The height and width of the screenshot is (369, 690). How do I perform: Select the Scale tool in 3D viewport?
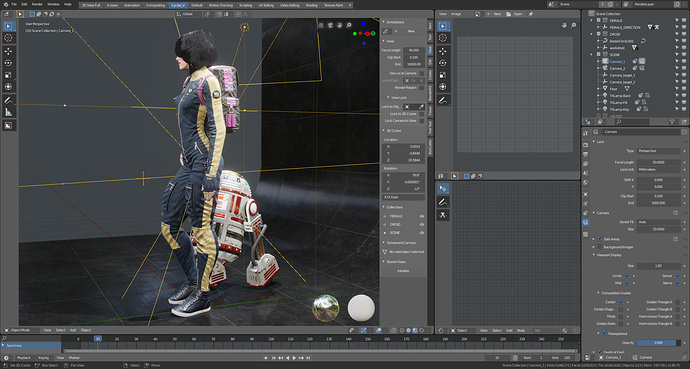coord(8,75)
